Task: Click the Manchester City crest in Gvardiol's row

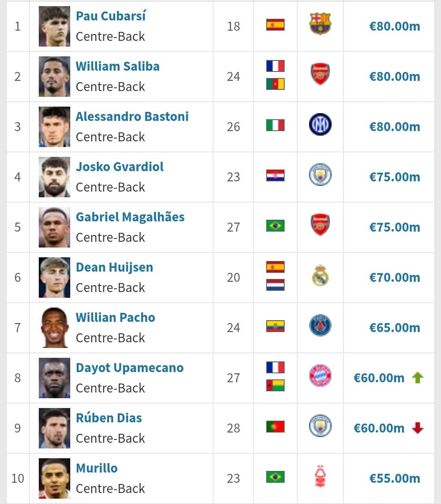Action: point(320,175)
